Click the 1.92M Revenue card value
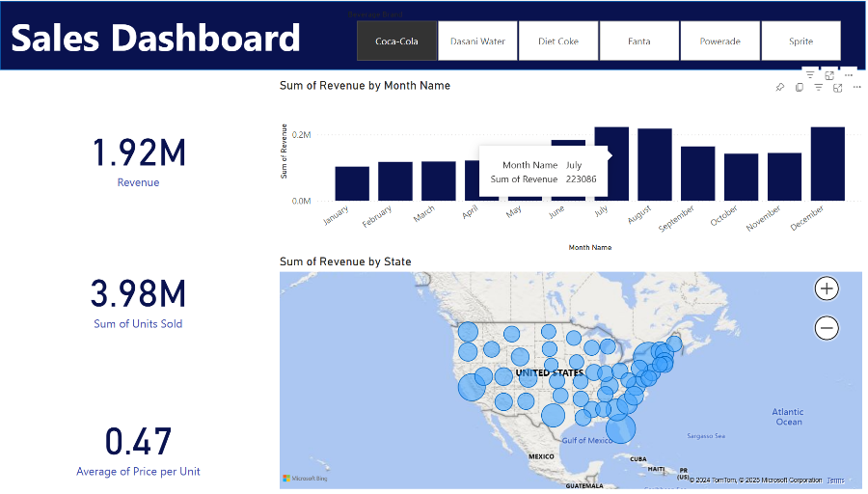This screenshot has width=868, height=494. click(138, 152)
